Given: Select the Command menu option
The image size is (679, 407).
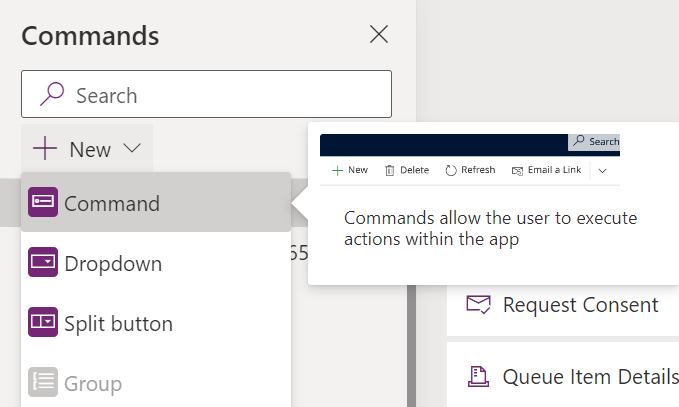Looking at the screenshot, I should [x=112, y=203].
